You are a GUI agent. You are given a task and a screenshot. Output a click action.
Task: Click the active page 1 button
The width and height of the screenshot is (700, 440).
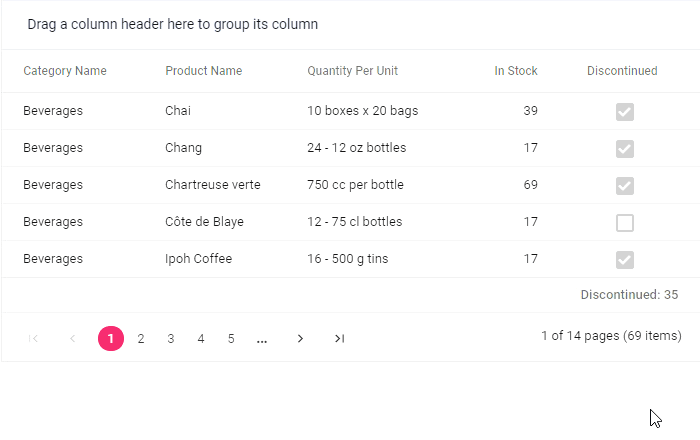(x=111, y=339)
